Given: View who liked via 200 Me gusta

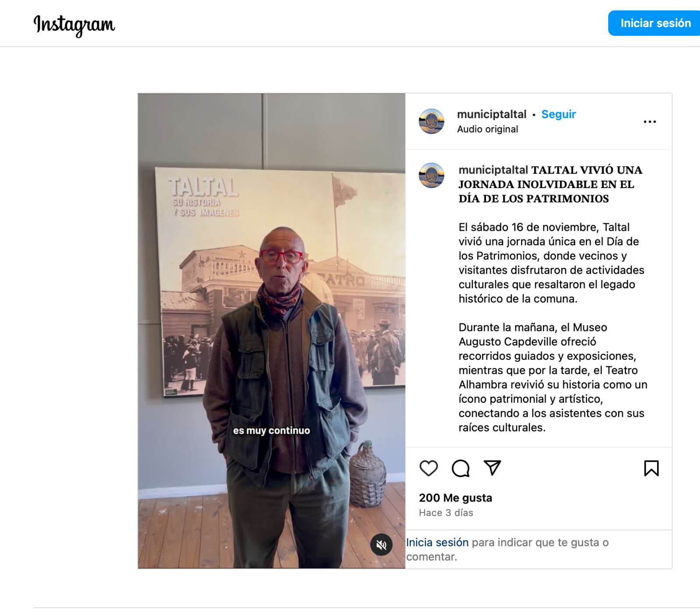Looking at the screenshot, I should [x=455, y=498].
